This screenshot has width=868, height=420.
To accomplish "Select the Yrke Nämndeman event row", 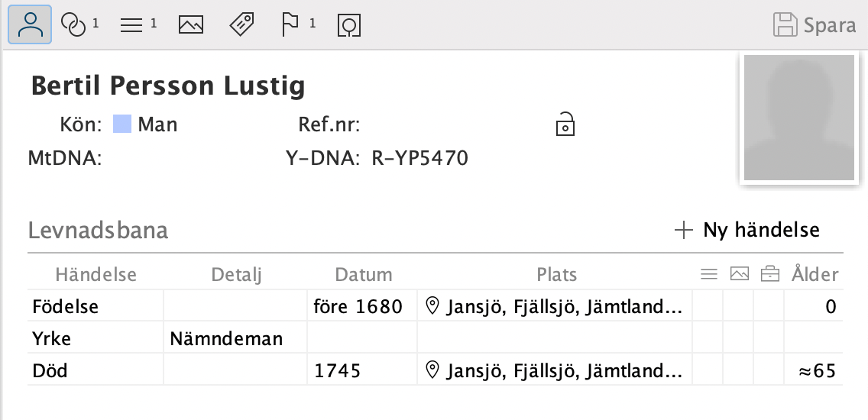I will point(225,339).
